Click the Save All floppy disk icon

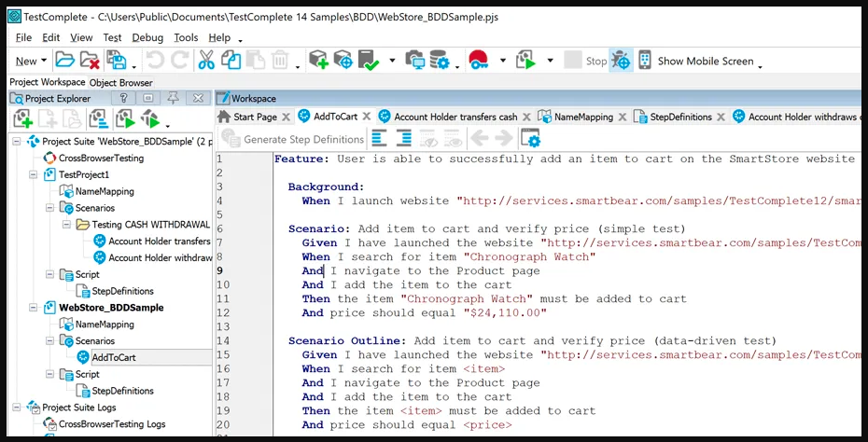116,61
